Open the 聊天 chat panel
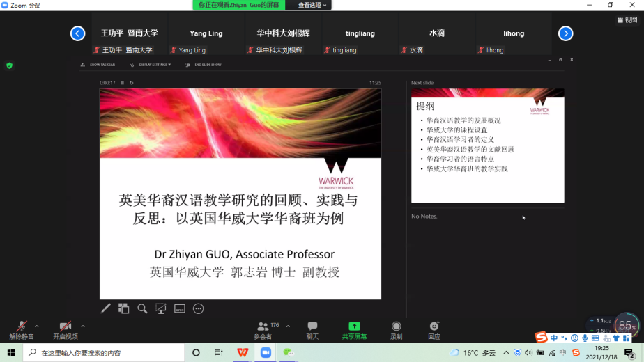 pos(312,329)
